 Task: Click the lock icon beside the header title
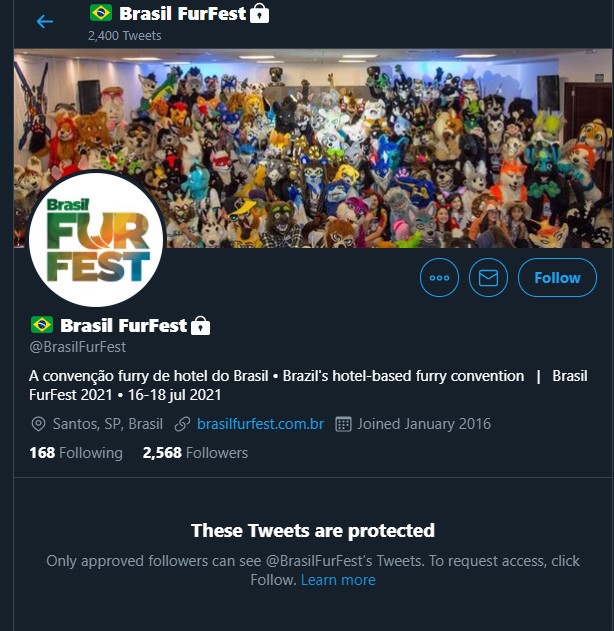(260, 14)
